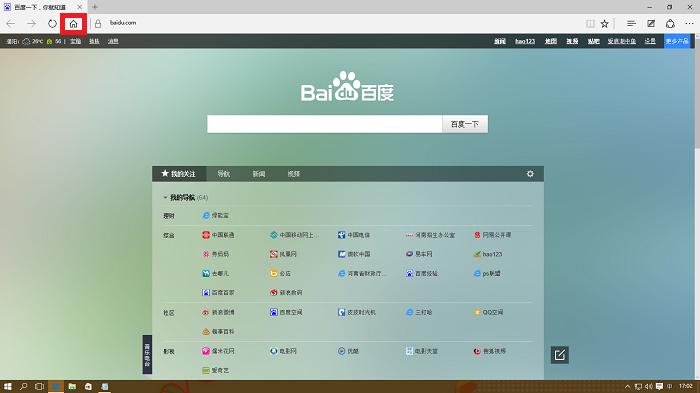
Task: Open 糗事百科 shortcut
Action: tap(218, 331)
